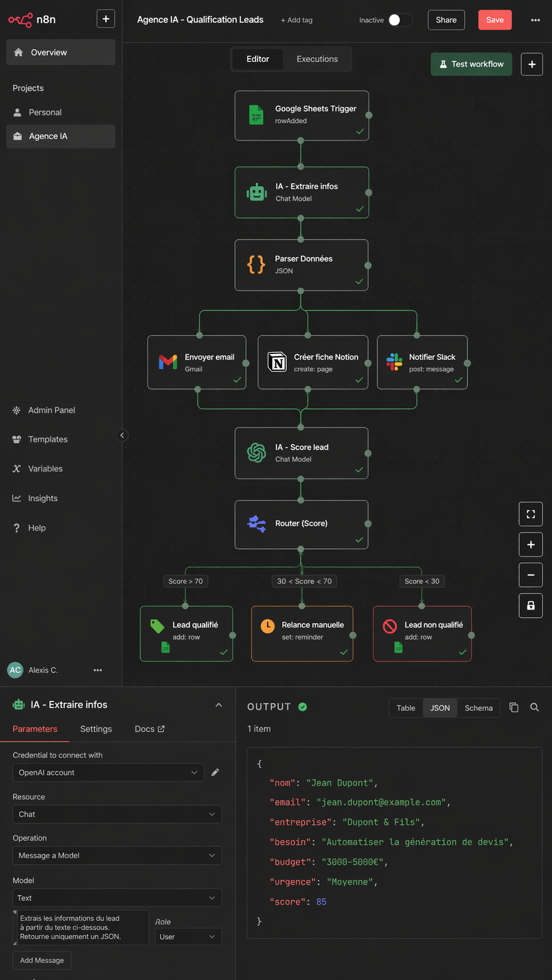
Task: Edit OpenAI credential with pencil icon
Action: (215, 773)
